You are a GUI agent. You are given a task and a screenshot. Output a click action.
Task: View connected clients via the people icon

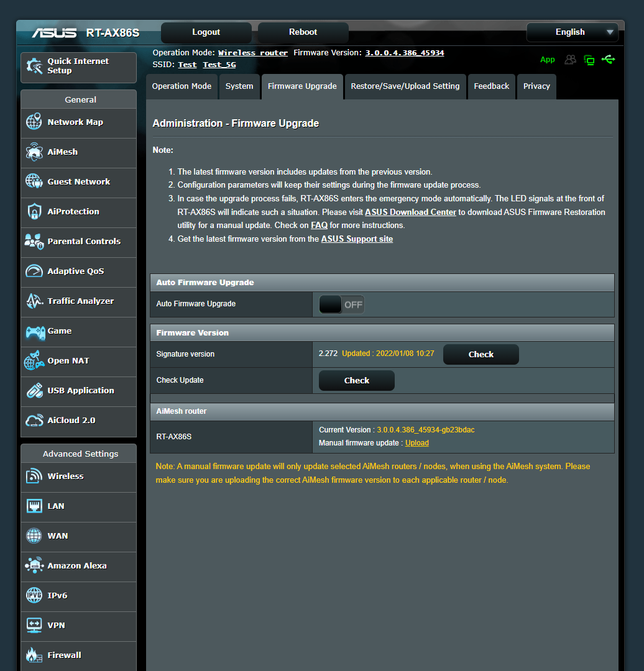[x=570, y=60]
